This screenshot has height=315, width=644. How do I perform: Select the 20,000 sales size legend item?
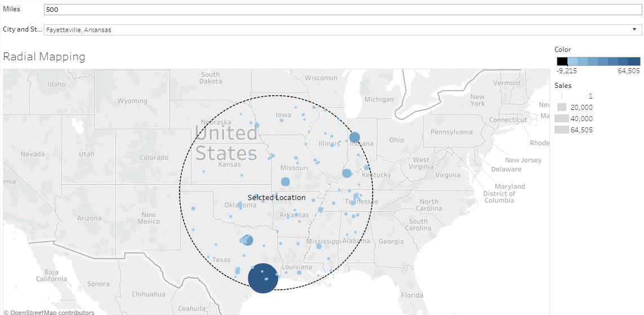pos(575,107)
